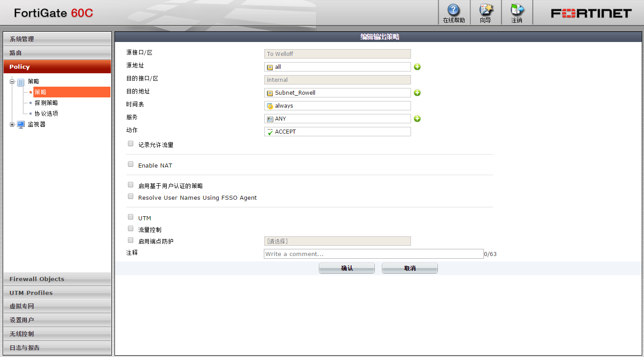Image resolution: width=644 pixels, height=357 pixels.
Task: Turn on the UTM checkbox
Action: point(131,217)
